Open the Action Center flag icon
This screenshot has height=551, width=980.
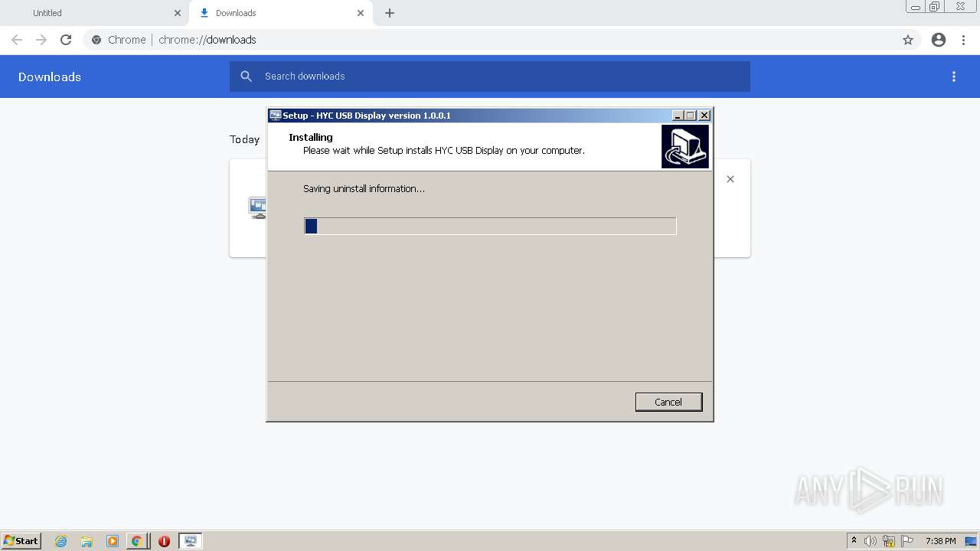click(x=907, y=541)
